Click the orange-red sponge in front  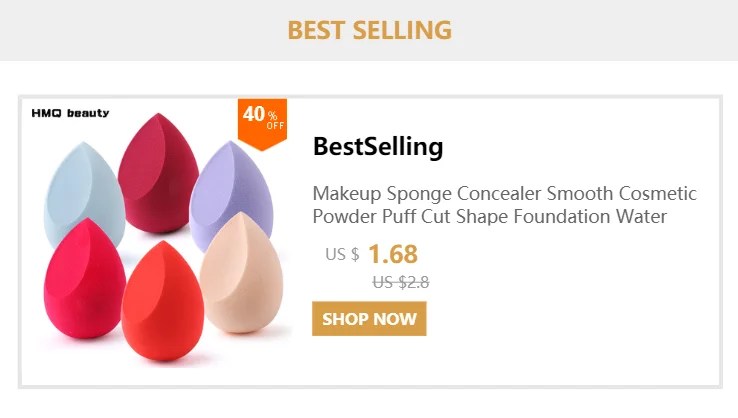click(162, 301)
